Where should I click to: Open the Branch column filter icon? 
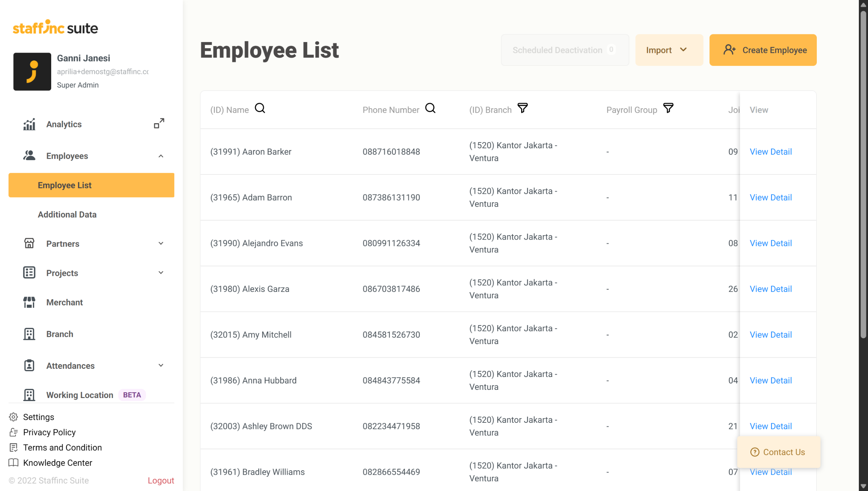(522, 108)
